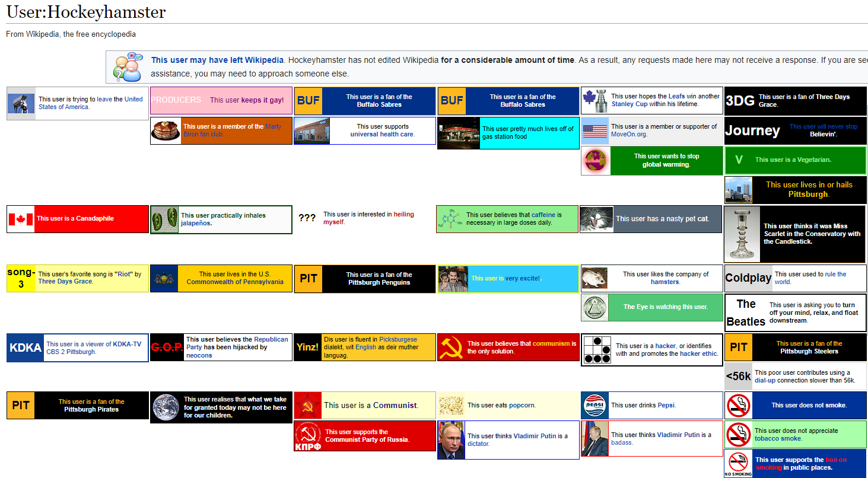Click the left Wikipedia users notice icon
This screenshot has width=868, height=478.
click(x=128, y=67)
